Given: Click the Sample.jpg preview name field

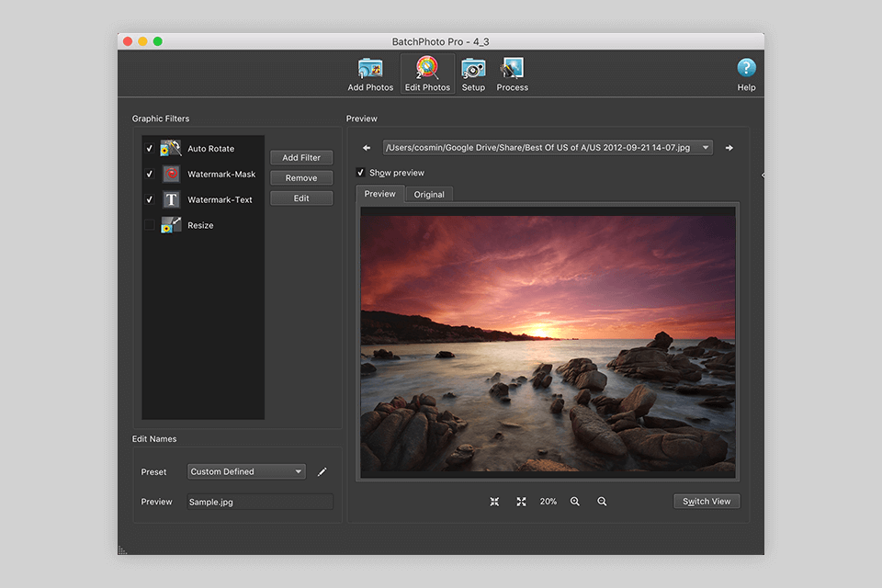Looking at the screenshot, I should click(x=260, y=502).
